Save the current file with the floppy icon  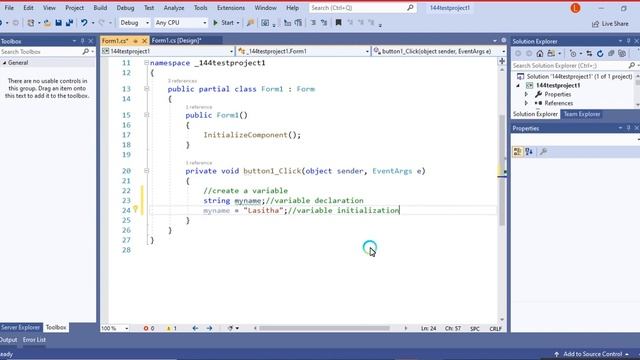coord(58,23)
